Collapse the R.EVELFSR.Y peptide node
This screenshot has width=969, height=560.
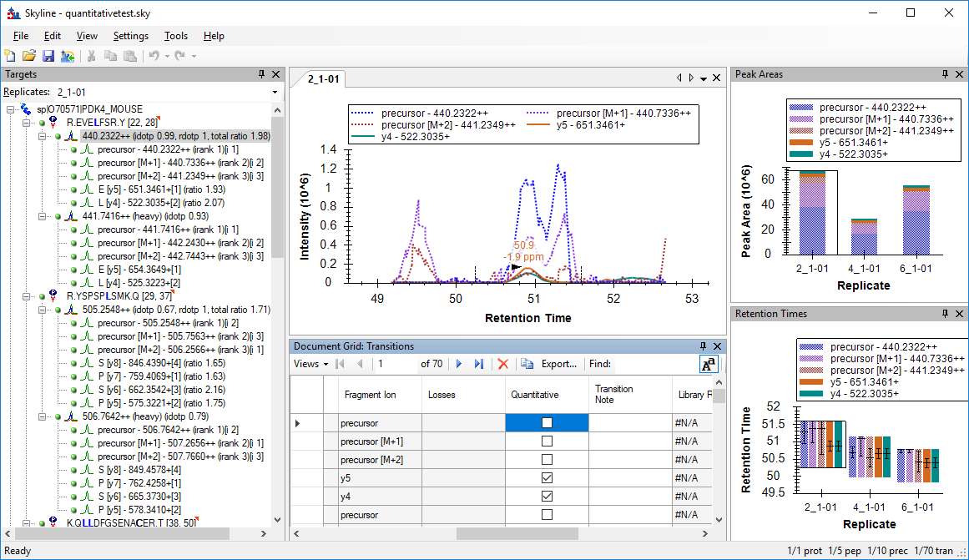(28, 123)
